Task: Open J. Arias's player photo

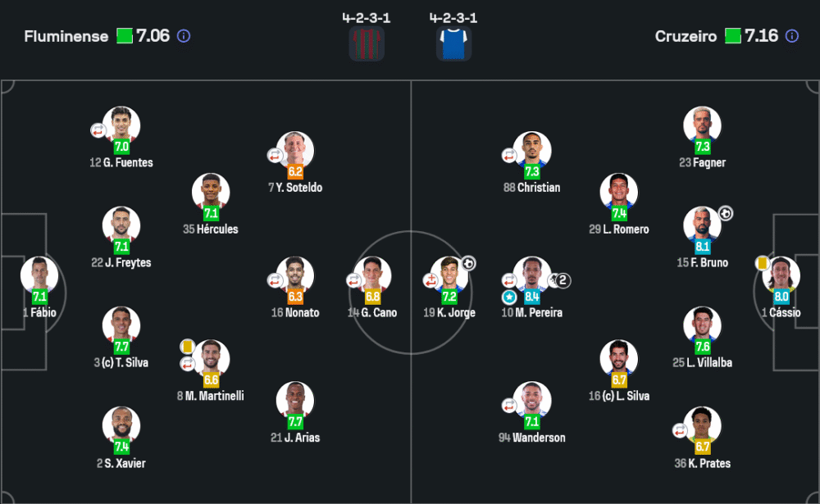Action: (295, 399)
